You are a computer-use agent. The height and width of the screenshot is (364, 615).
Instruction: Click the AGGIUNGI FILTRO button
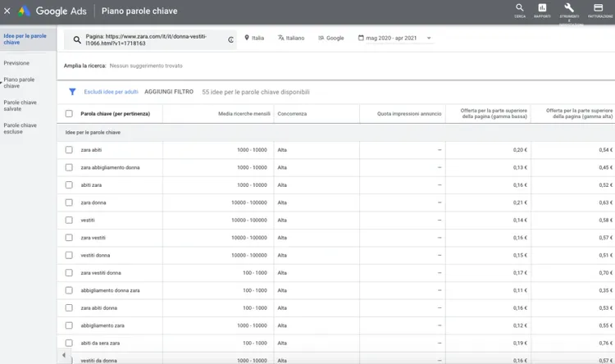pos(169,92)
